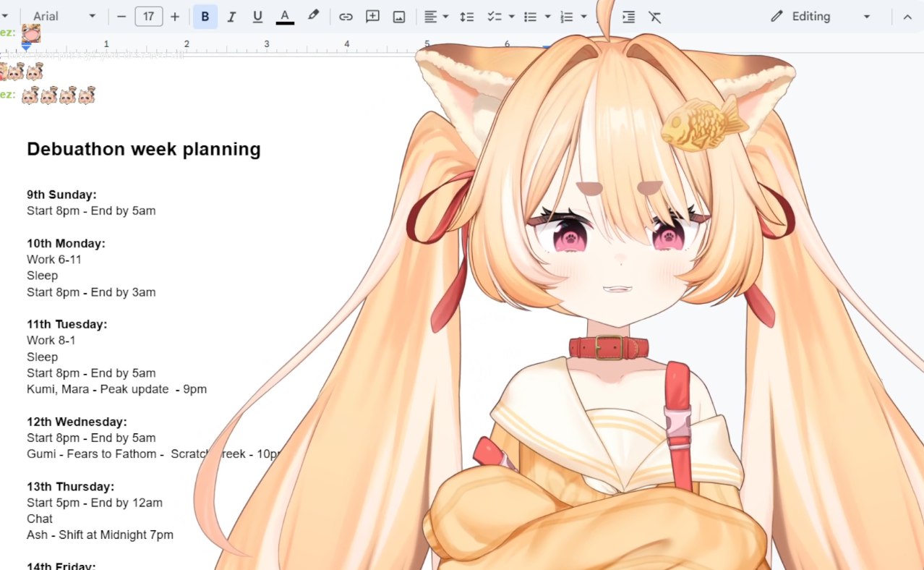Image resolution: width=924 pixels, height=570 pixels.
Task: Expand the numbered list style arrow
Action: point(583,17)
